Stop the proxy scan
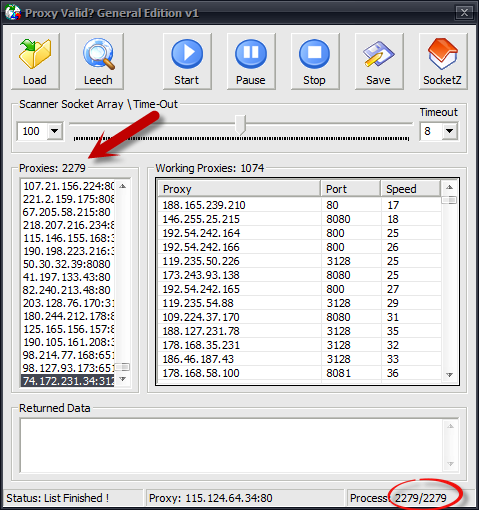Image resolution: width=479 pixels, height=510 pixels. 315,61
